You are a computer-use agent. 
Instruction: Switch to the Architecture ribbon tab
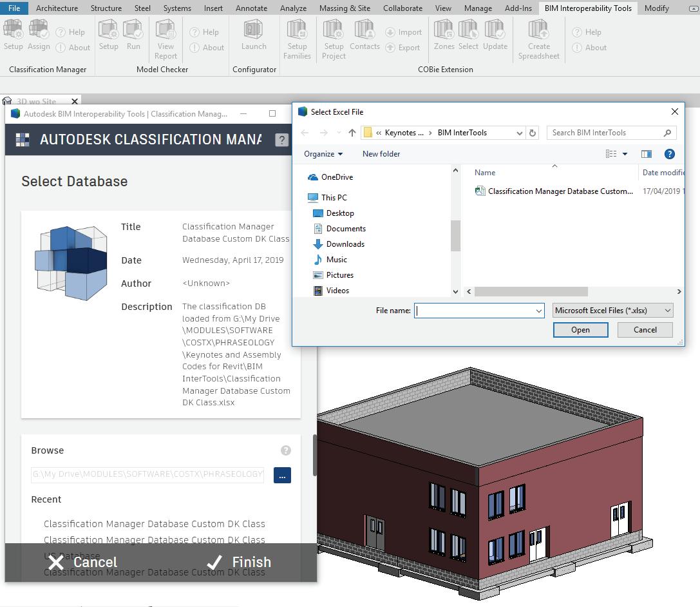pyautogui.click(x=57, y=8)
